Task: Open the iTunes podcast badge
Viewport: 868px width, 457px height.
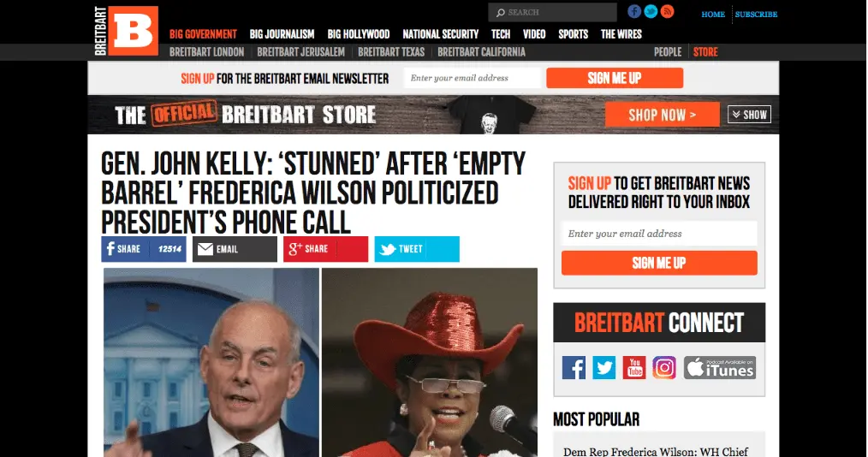Action: 720,368
